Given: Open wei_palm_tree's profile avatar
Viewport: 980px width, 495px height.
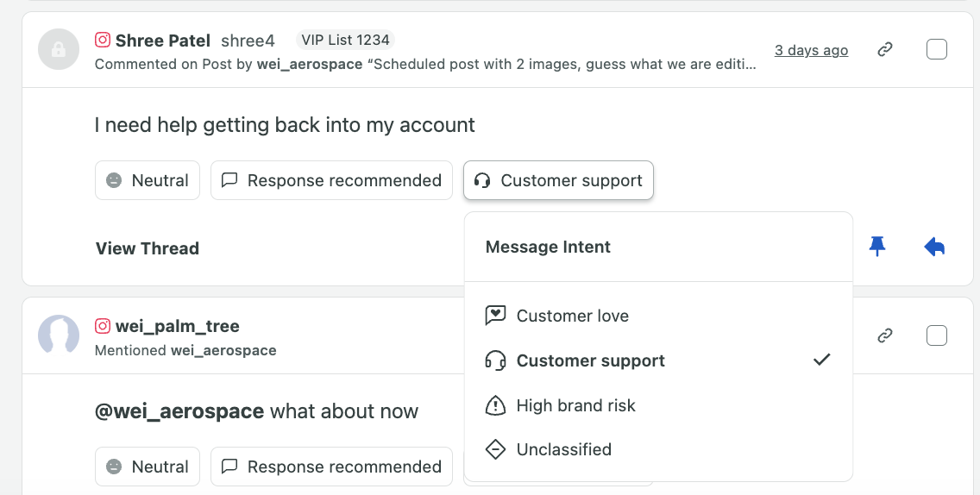Looking at the screenshot, I should coord(59,335).
